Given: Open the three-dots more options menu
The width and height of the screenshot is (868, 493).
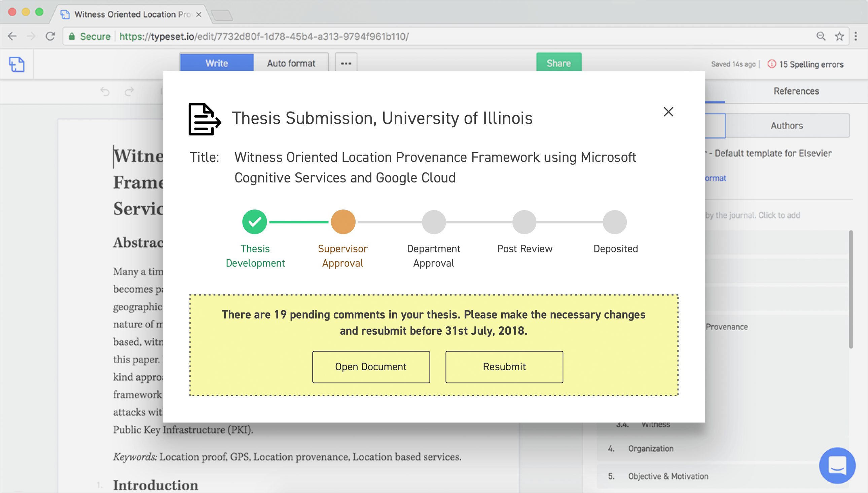Looking at the screenshot, I should [x=346, y=63].
